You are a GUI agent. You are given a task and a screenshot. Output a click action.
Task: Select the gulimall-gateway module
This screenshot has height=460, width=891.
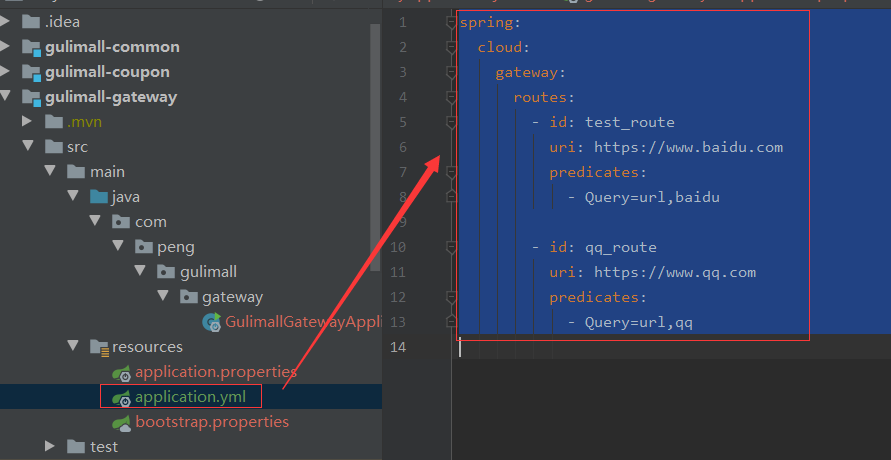(x=111, y=97)
